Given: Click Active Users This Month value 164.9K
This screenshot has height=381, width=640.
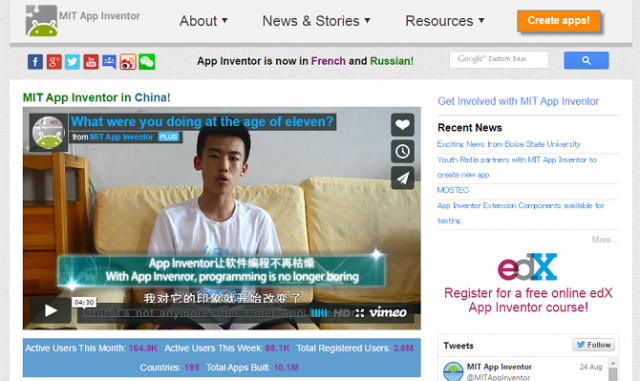Looking at the screenshot, I should click(143, 348).
